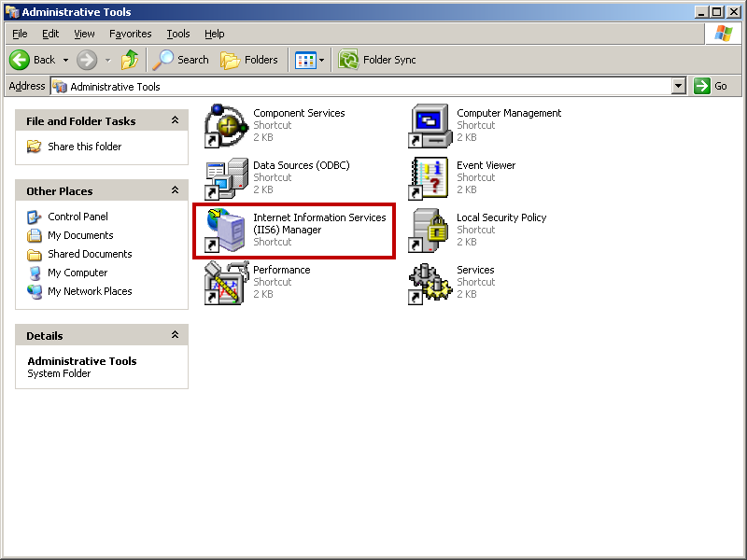This screenshot has width=747, height=560.
Task: Click the Windows flag logo
Action: tap(723, 34)
